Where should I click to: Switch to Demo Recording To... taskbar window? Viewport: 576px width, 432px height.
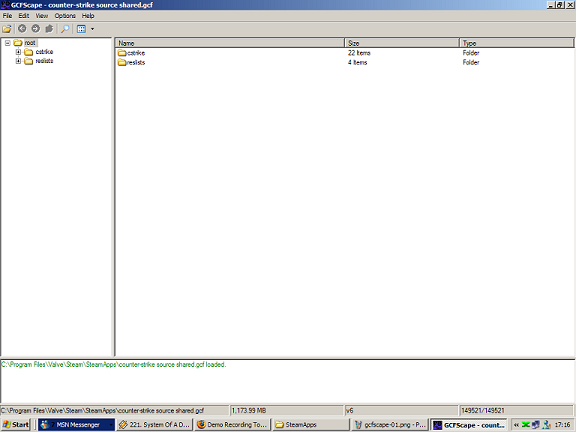coord(233,425)
